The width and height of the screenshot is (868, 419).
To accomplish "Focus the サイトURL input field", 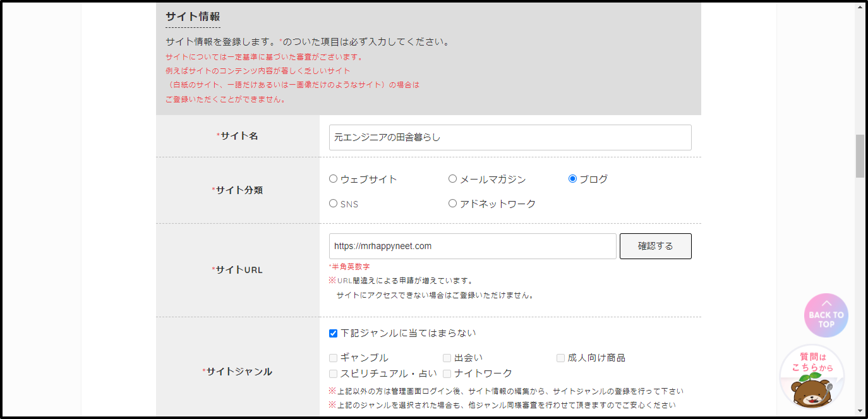I will click(x=472, y=246).
